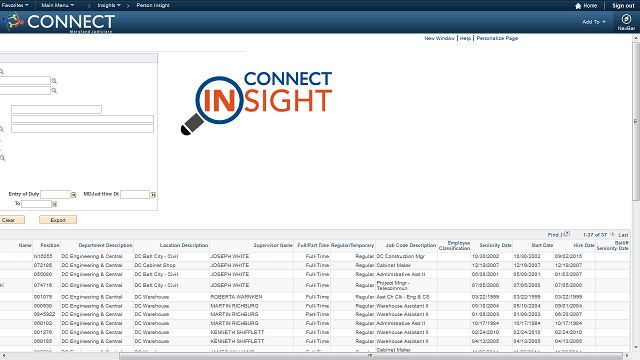Click the vertical scrollbar up arrow
Screen dimensions: 640x360
636,38
